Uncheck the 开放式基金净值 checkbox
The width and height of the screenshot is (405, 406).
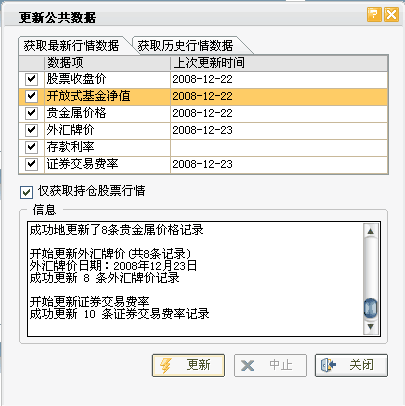point(31,96)
